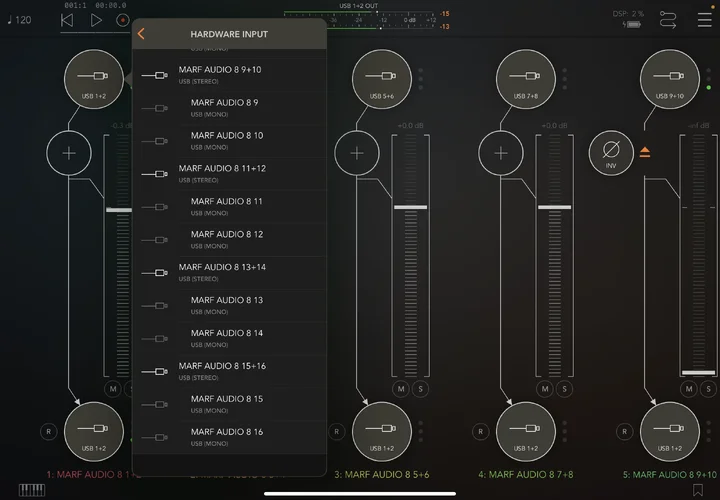Open the routing matrix icon at top right

click(x=669, y=19)
